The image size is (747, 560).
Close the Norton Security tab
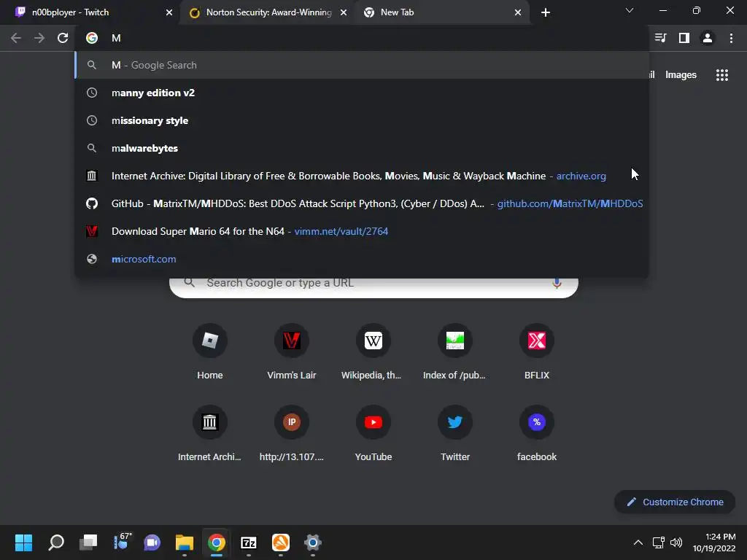point(344,12)
